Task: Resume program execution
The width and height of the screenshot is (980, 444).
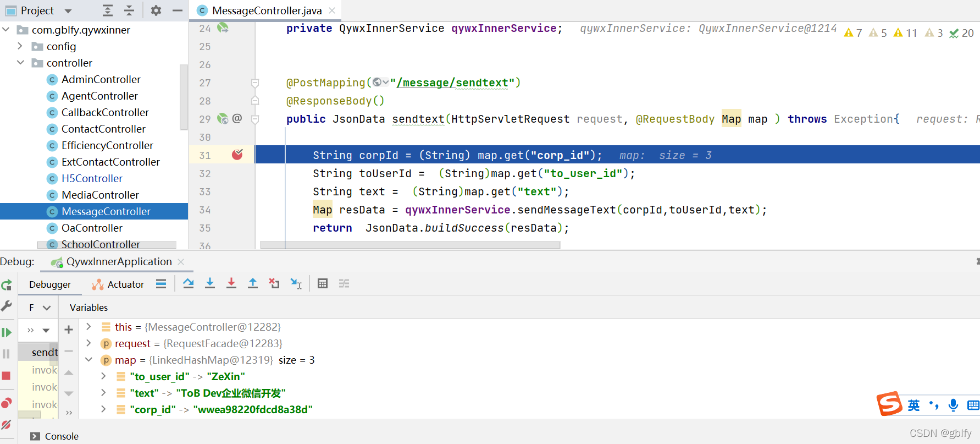Action: pos(7,332)
